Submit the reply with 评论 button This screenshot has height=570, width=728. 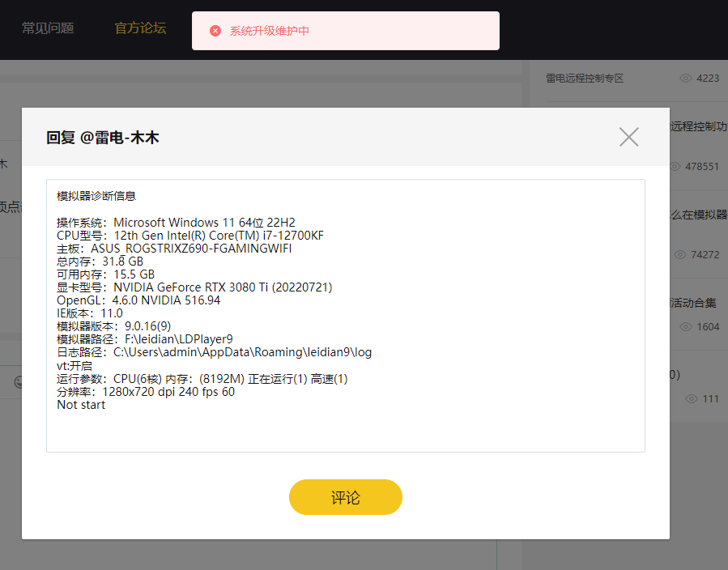[345, 497]
